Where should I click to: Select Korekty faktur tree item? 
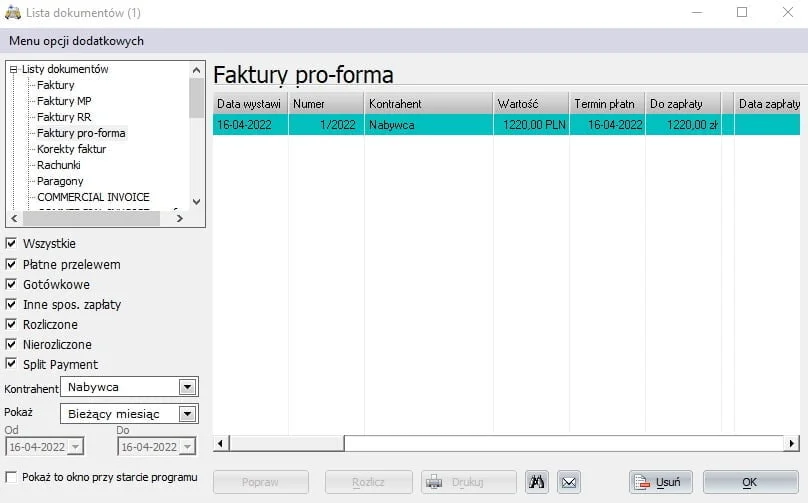[72, 149]
